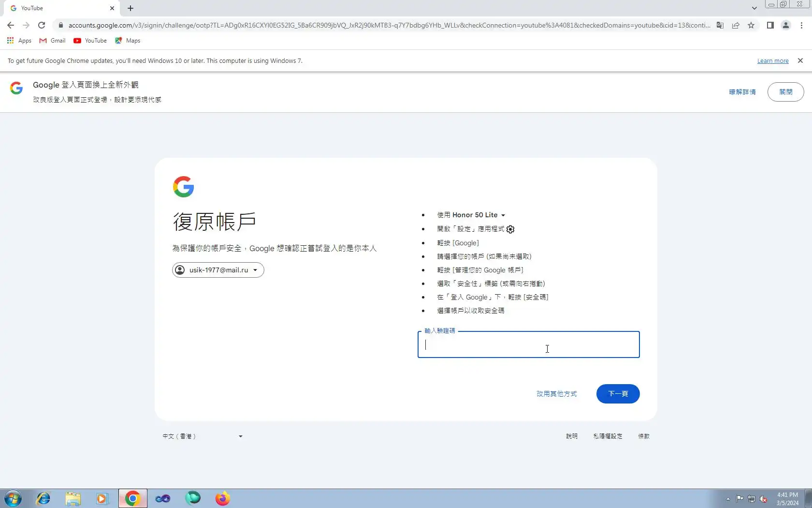
Task: Click the browser Forward arrow
Action: [26, 25]
